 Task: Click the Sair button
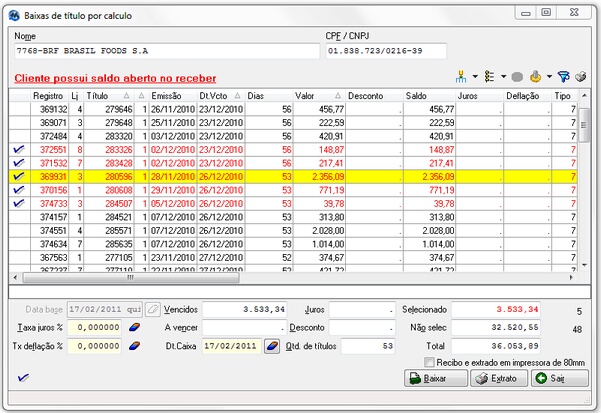560,379
